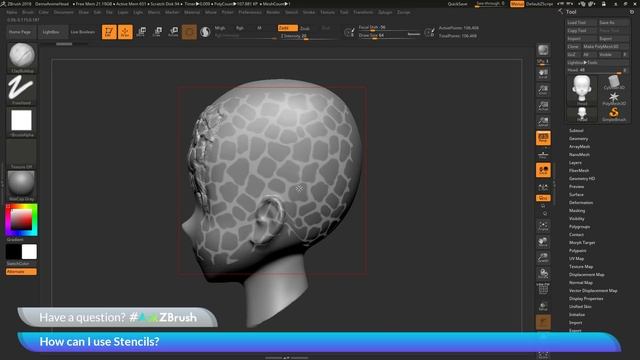Activate the Scale transform icon
This screenshot has width=640, height=360.
tap(157, 32)
